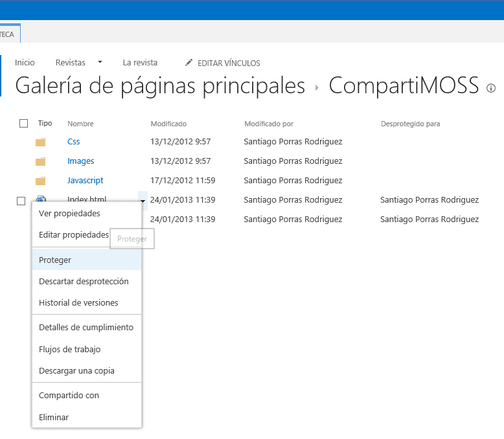Open Compartido con menu entry

[87, 396]
